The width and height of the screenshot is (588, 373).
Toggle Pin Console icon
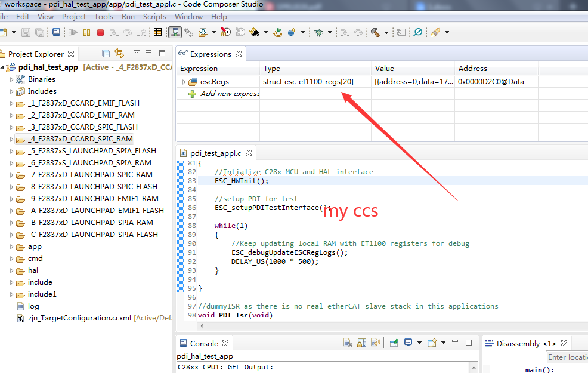click(394, 343)
